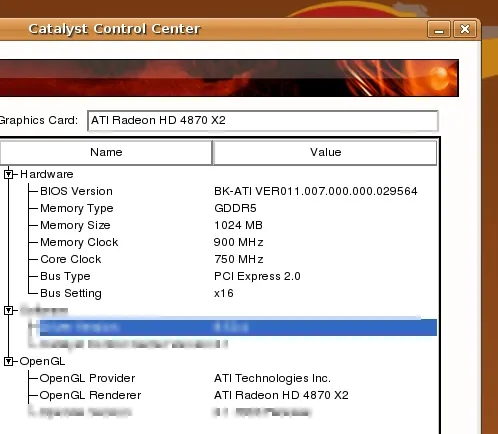Collapse the Hardware tree node
498x434 pixels.
click(x=9, y=174)
